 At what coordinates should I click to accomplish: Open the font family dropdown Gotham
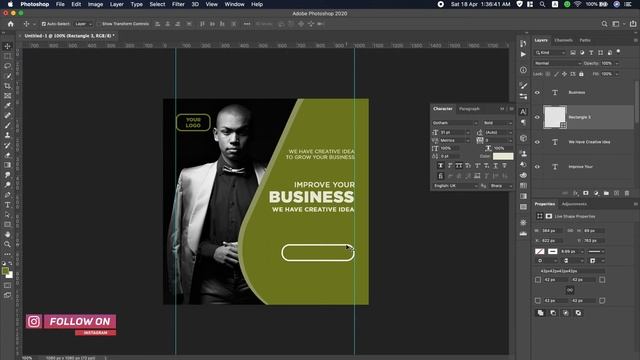[455, 123]
